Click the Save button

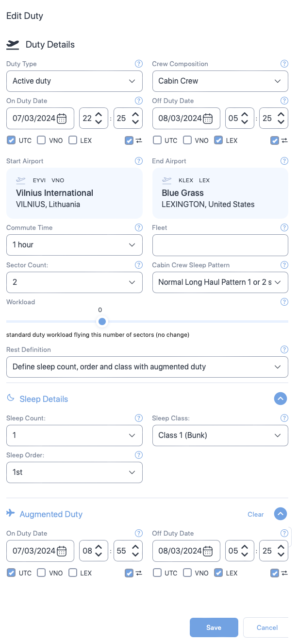pyautogui.click(x=214, y=627)
